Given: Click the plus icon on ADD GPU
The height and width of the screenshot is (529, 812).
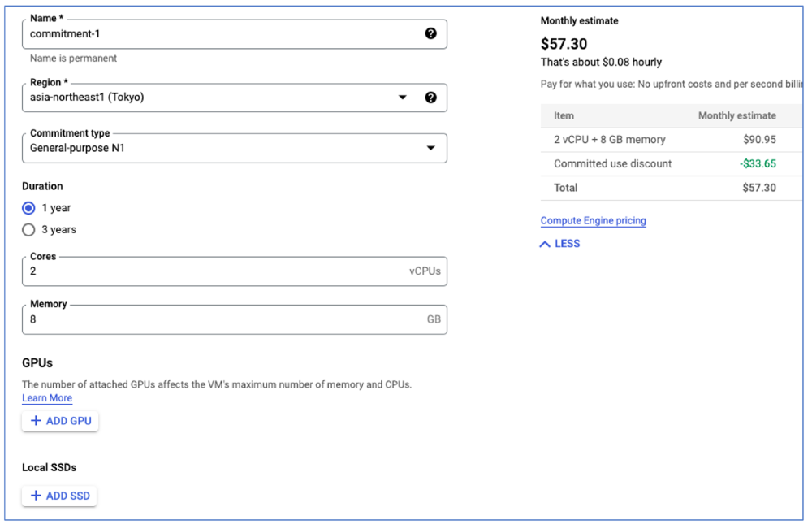Looking at the screenshot, I should click(x=36, y=421).
